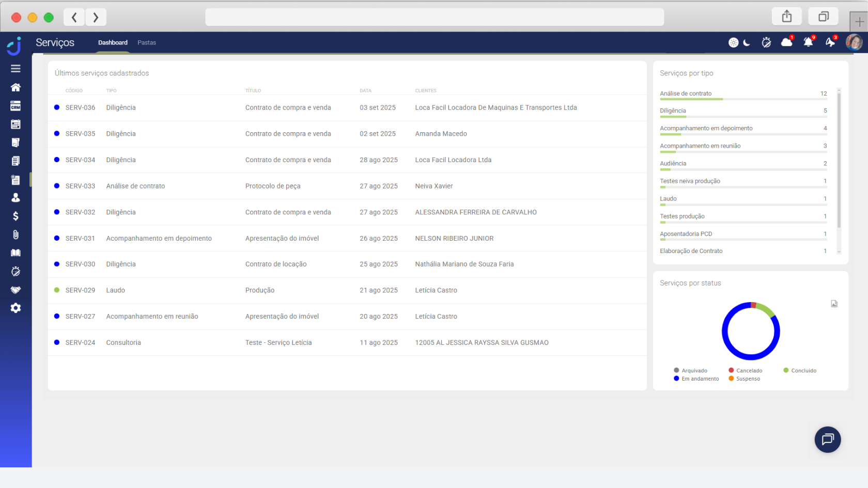Switch to dark mode moon icon
Screen dimensions: 868x488
747,43
